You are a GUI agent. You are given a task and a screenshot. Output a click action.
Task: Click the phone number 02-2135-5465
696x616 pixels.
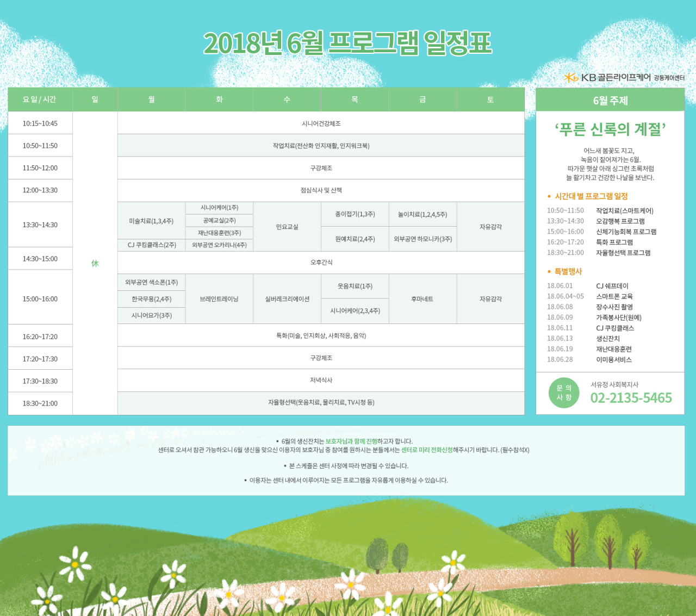point(631,398)
